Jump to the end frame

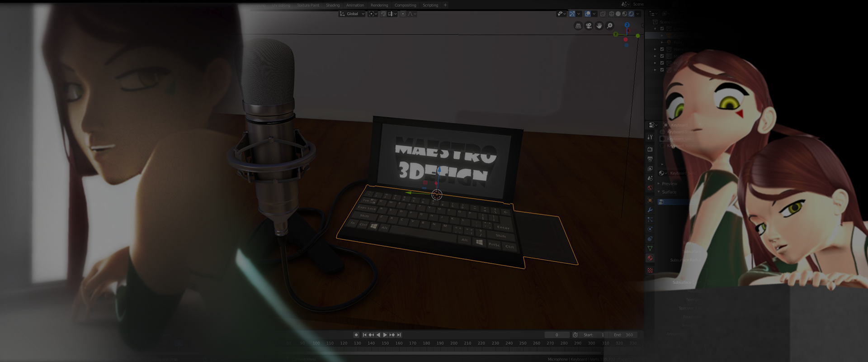399,335
